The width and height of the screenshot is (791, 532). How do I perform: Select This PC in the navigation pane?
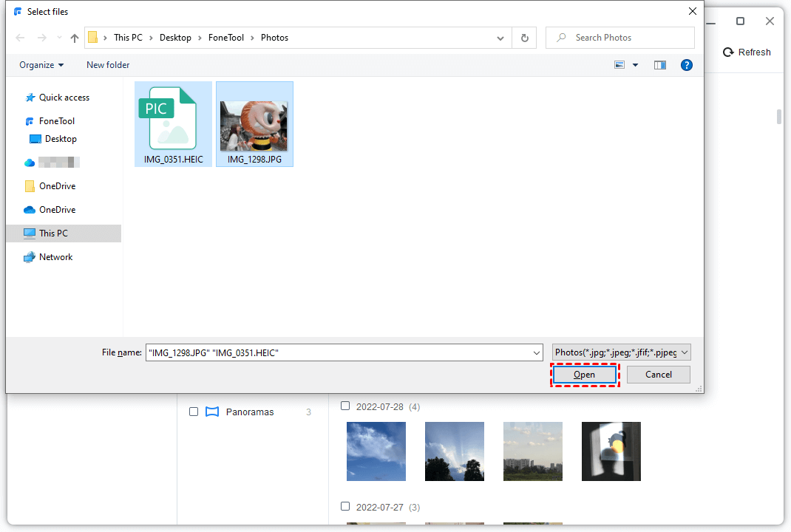pos(53,233)
